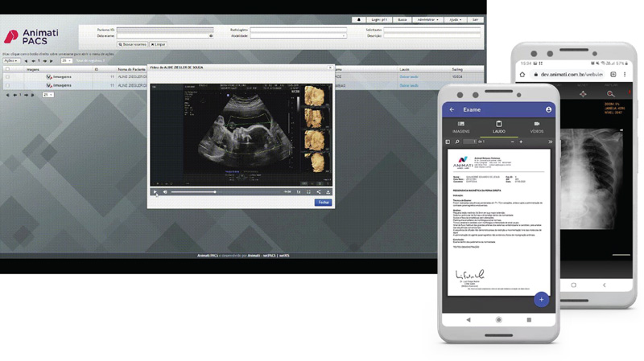This screenshot has width=644, height=361.
Task: Open the Busca menu item
Action: [x=402, y=19]
